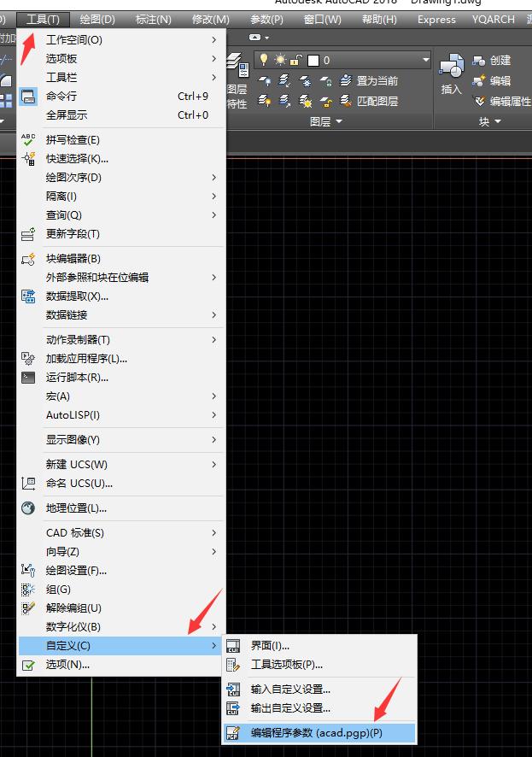
Task: Expand the 块 panel title dropdown
Action: point(489,121)
